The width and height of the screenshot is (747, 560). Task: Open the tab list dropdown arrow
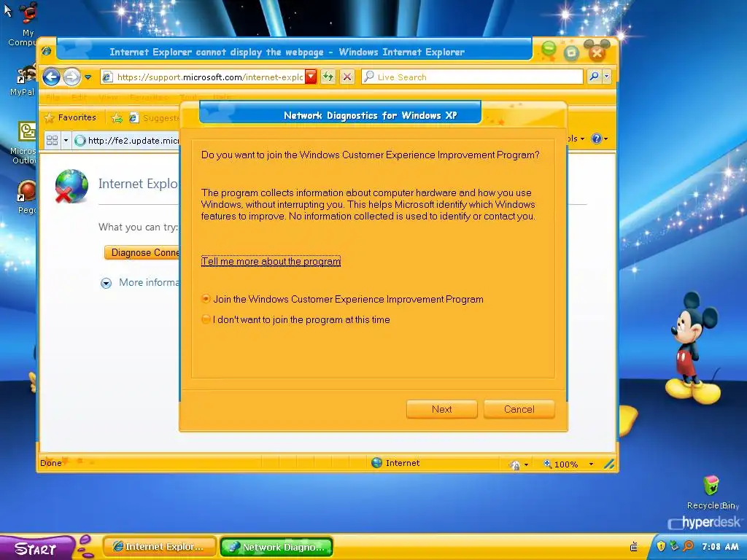pyautogui.click(x=66, y=141)
